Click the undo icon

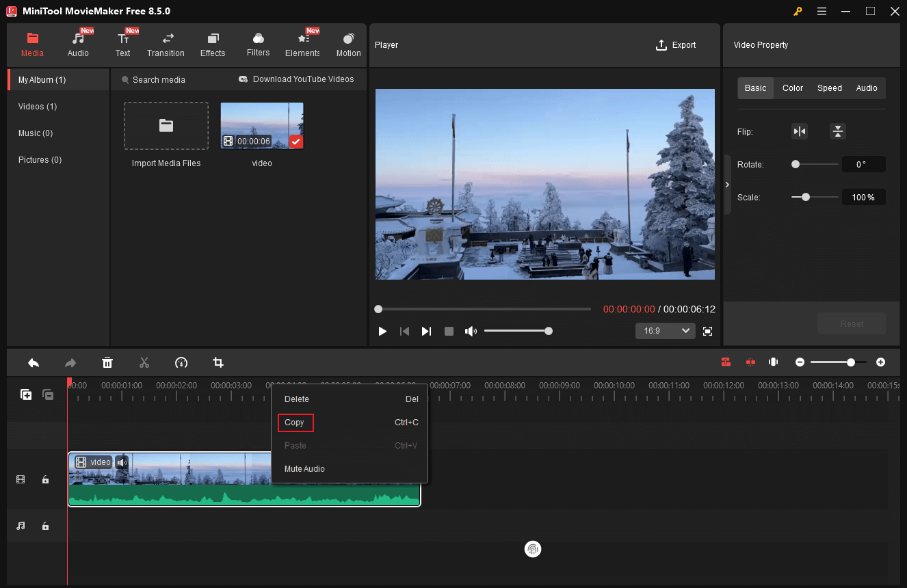(34, 362)
